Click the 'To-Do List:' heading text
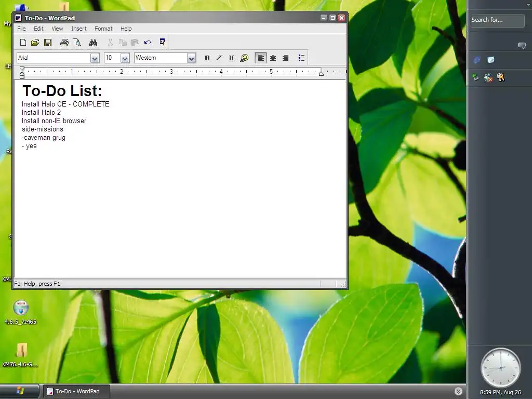532x399 pixels. click(x=62, y=91)
